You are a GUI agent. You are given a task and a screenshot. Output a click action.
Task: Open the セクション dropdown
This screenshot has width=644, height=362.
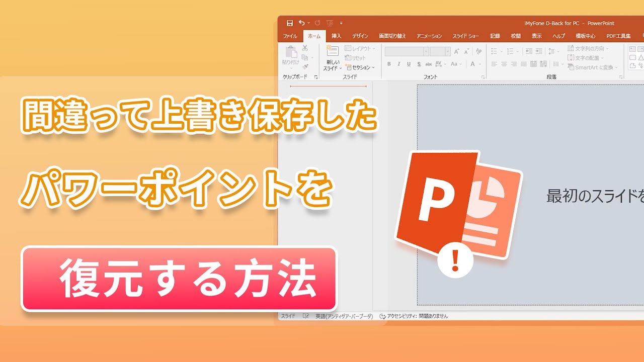pyautogui.click(x=360, y=67)
